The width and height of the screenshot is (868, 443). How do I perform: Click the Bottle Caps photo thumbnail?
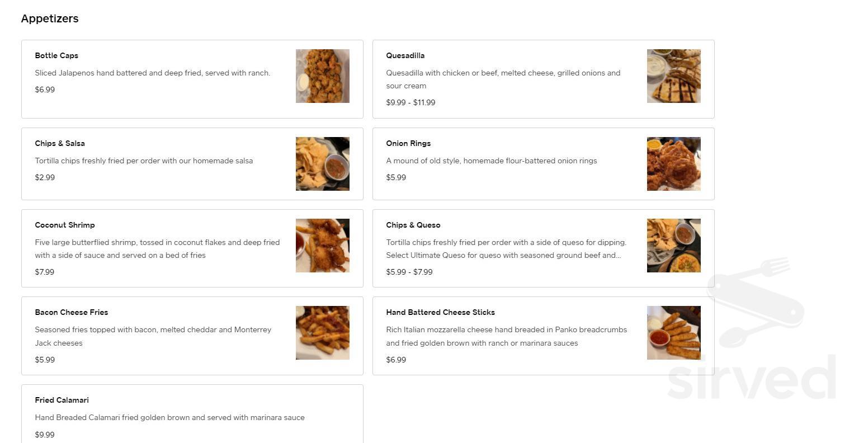point(323,76)
